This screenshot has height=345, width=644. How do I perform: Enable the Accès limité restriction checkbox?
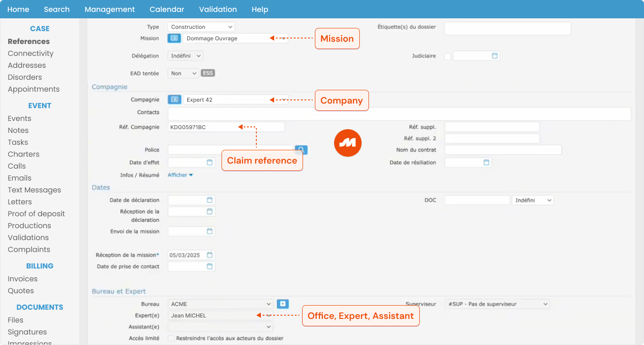pos(171,338)
